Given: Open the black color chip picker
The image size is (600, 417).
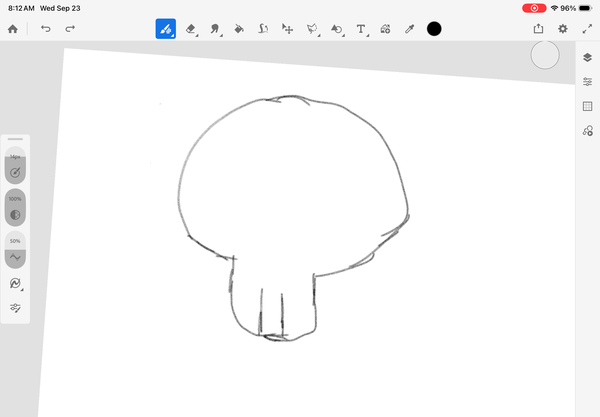Looking at the screenshot, I should point(434,29).
